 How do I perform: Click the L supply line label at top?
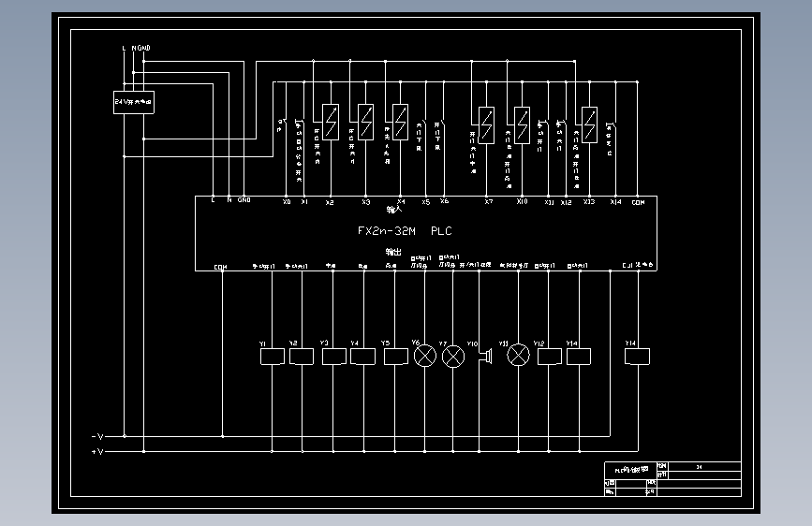pyautogui.click(x=124, y=48)
